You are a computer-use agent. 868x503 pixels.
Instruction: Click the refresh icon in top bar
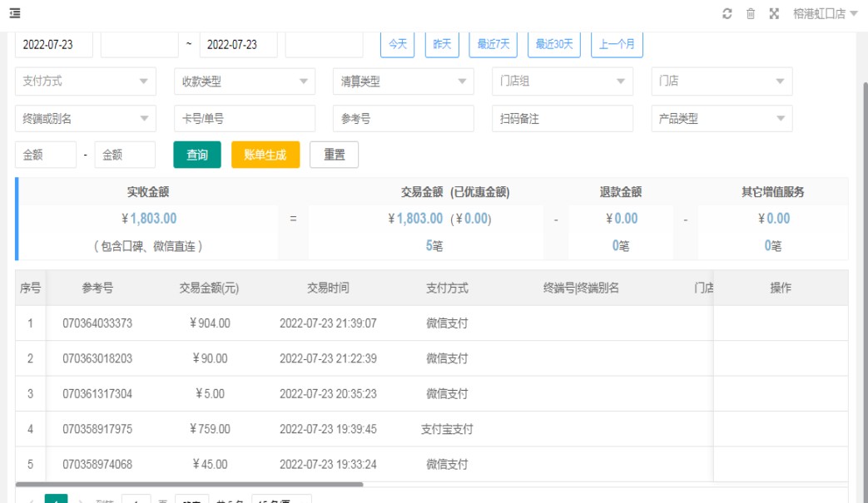point(727,13)
